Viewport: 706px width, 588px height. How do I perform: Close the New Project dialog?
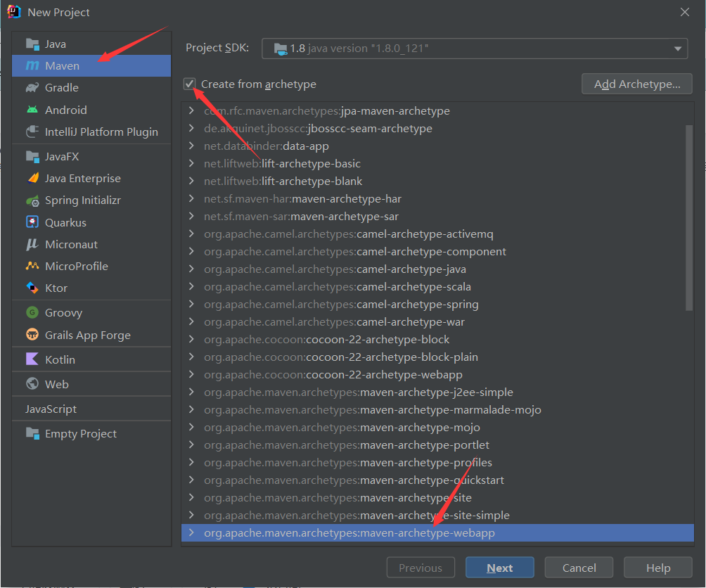tap(685, 12)
